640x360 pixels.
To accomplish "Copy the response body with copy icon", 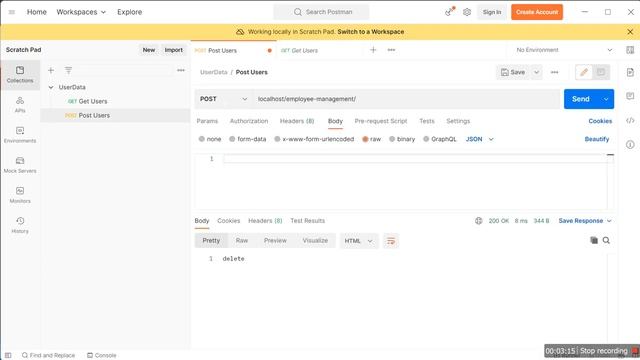I will [594, 240].
